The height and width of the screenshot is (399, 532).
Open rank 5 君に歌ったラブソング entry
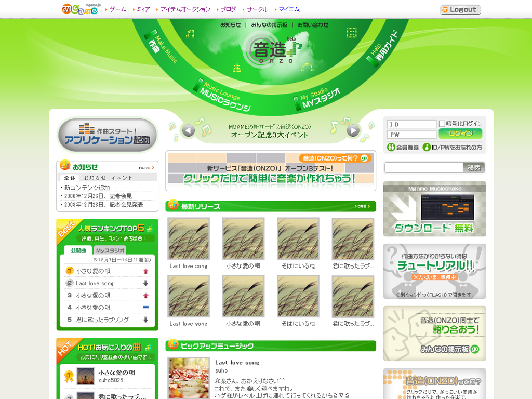pos(102,320)
